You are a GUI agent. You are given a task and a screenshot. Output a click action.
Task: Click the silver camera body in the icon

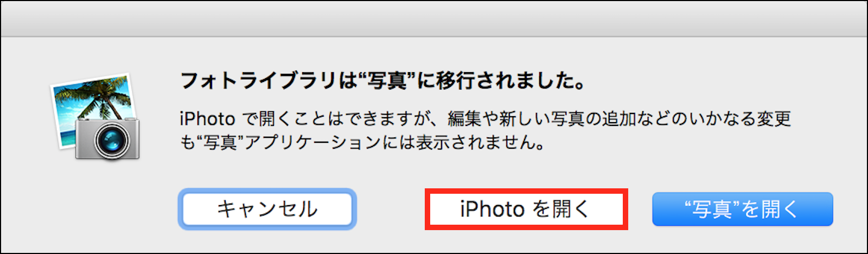107,138
